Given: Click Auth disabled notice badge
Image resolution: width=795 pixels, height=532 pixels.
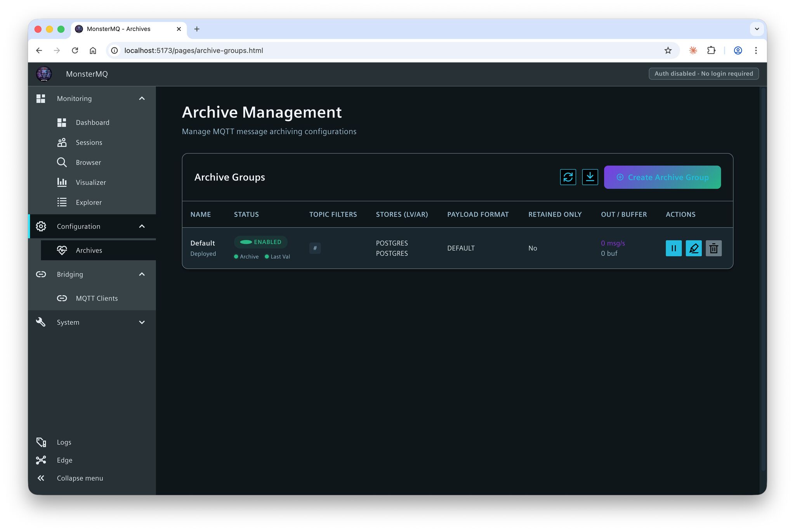Looking at the screenshot, I should [x=704, y=74].
